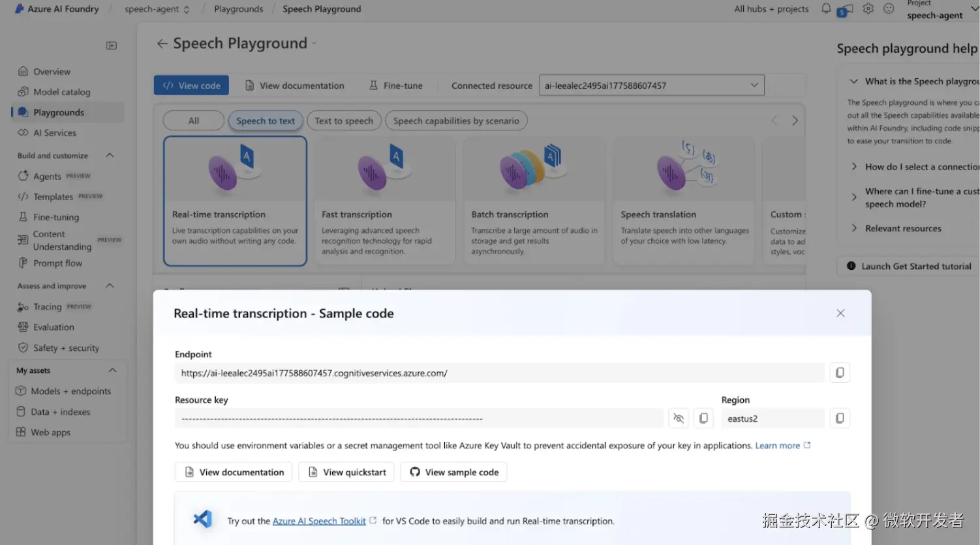This screenshot has height=545, width=980.
Task: Click the feedback smiley icon
Action: click(889, 8)
